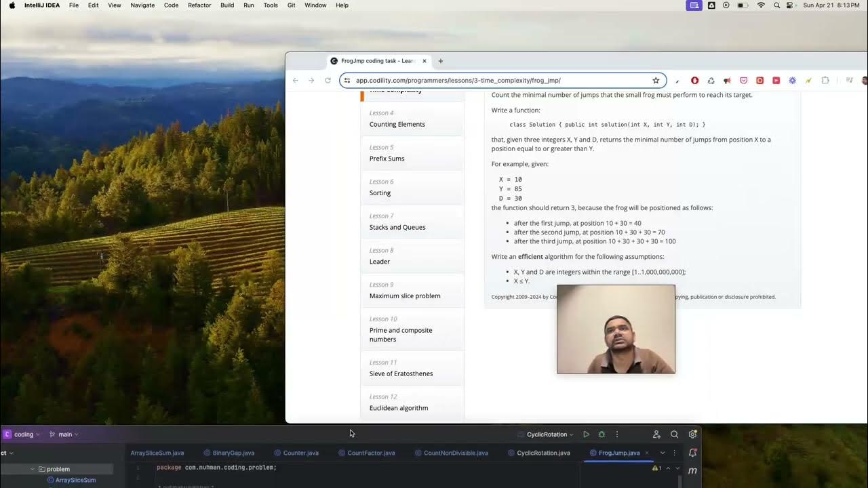
Task: Open Lesson 6 Sorting
Action: (412, 188)
